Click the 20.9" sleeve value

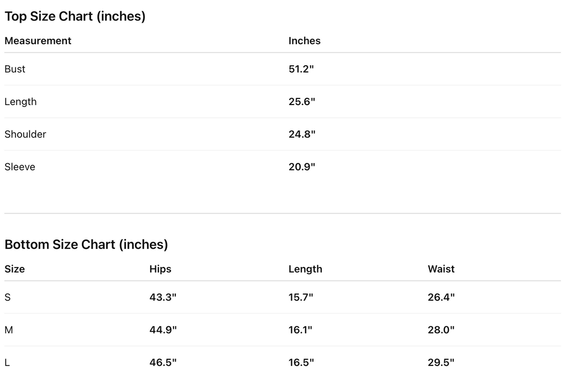pos(302,167)
